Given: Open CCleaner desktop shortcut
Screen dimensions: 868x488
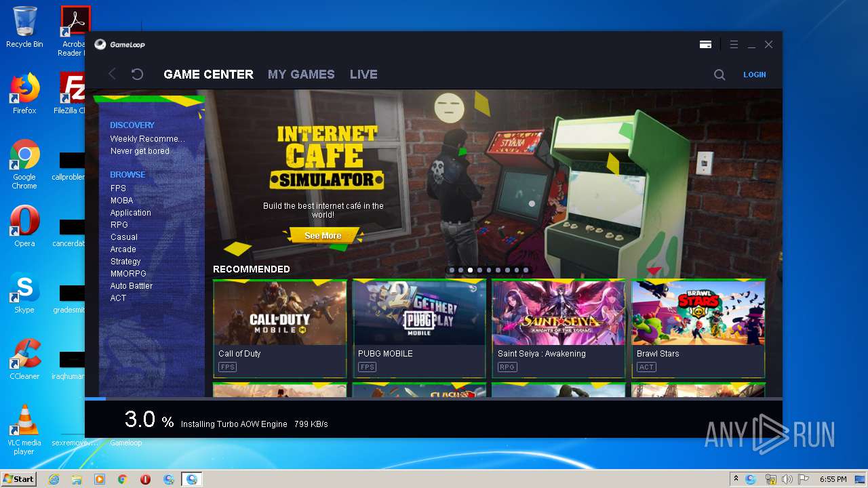Looking at the screenshot, I should click(x=24, y=359).
